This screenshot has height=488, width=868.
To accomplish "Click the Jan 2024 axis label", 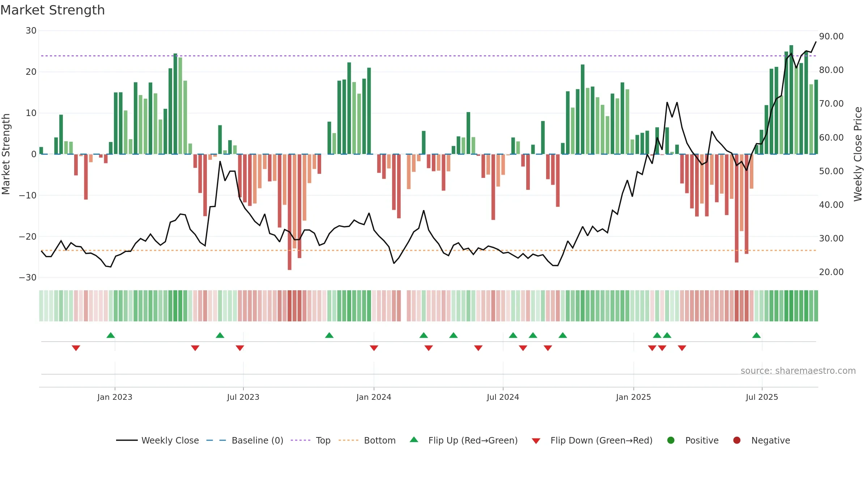I will [x=374, y=397].
